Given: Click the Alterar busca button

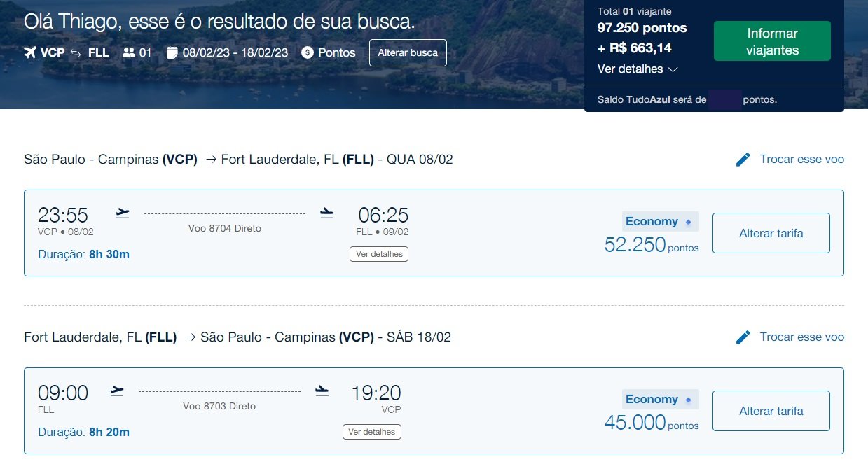Looking at the screenshot, I should [x=408, y=52].
